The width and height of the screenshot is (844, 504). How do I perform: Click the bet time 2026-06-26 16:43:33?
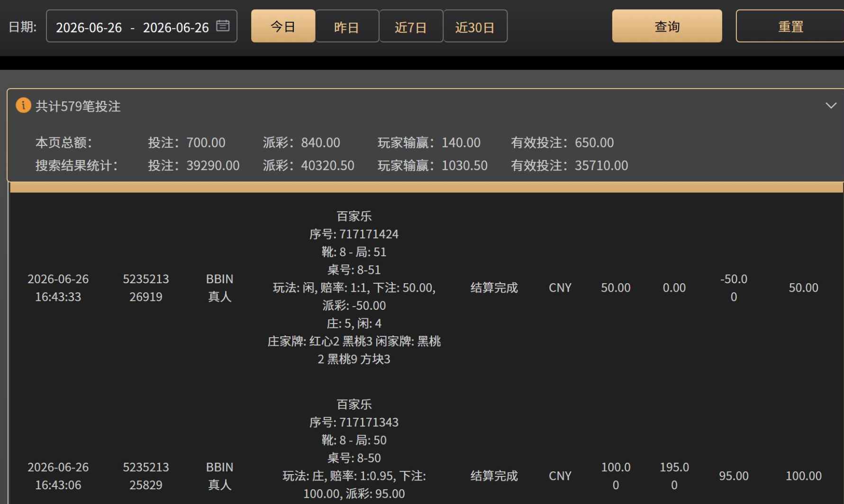pyautogui.click(x=58, y=288)
